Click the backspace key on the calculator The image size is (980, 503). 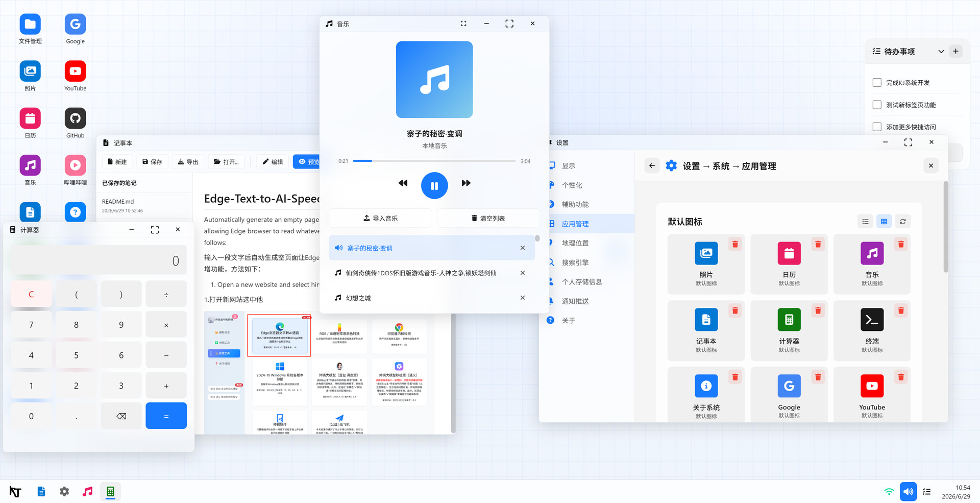[121, 416]
